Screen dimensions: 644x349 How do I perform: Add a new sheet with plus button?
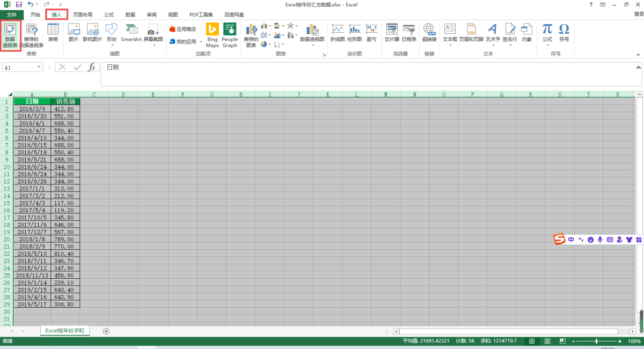[106, 331]
